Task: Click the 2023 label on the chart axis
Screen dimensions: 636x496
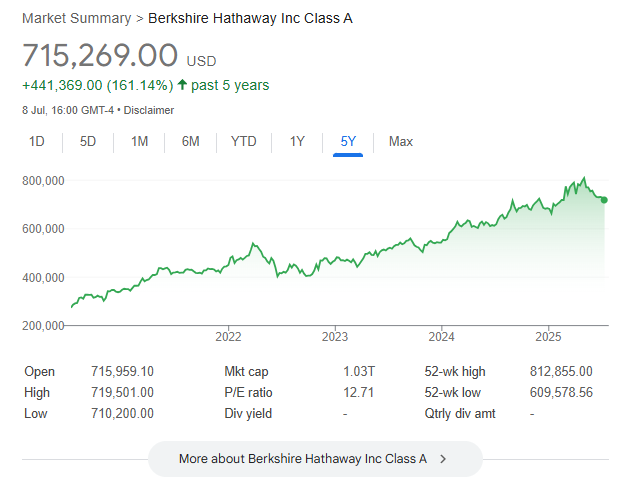Action: 335,337
